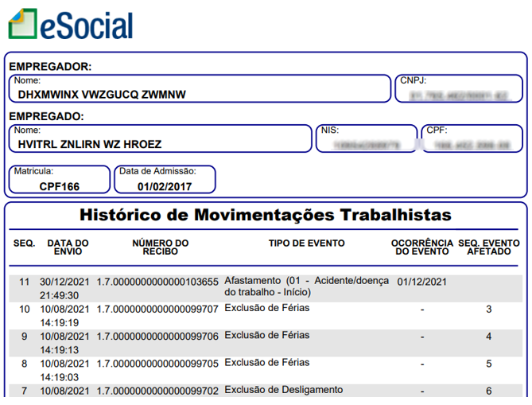Click send date 30/12/2021
This screenshot has width=532, height=405.
pyautogui.click(x=64, y=282)
